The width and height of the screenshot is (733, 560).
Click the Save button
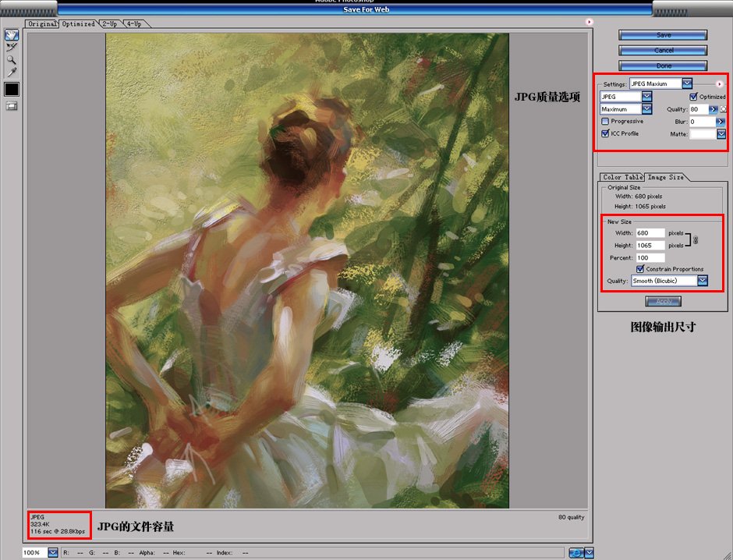(663, 35)
